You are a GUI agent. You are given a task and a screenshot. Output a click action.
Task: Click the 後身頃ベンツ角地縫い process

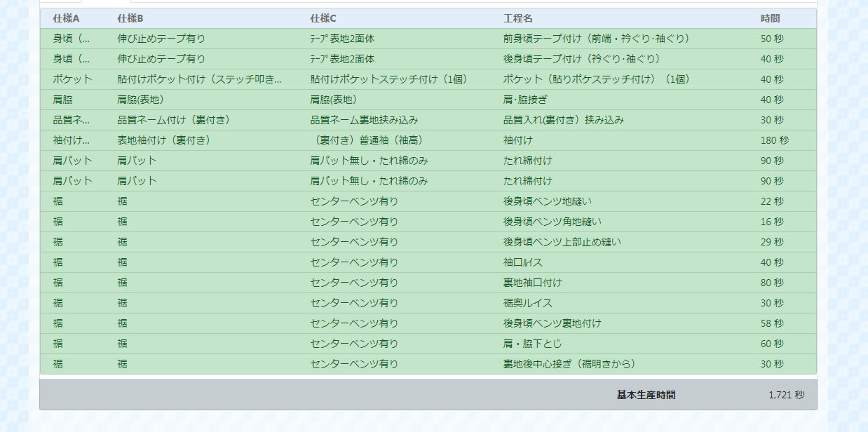click(x=552, y=222)
